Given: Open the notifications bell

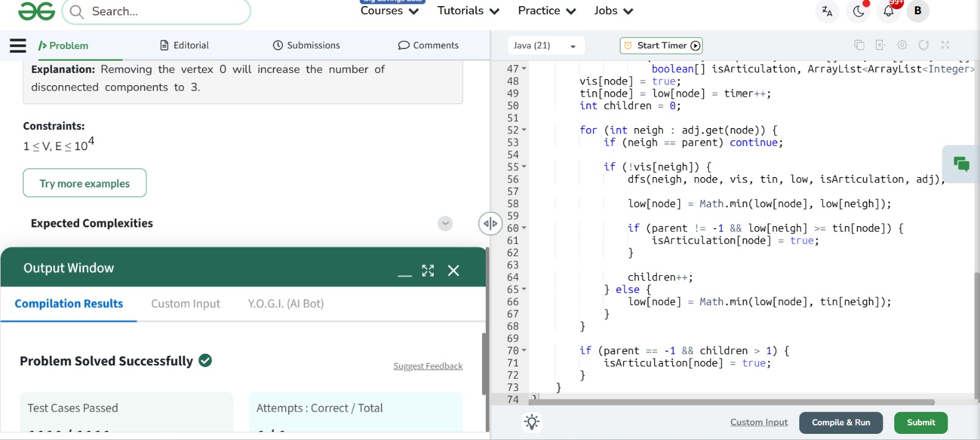Looking at the screenshot, I should tap(888, 11).
